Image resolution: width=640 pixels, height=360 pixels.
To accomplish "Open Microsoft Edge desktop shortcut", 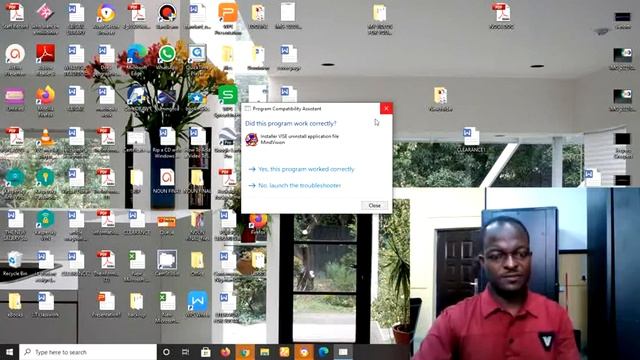I will point(136,59).
